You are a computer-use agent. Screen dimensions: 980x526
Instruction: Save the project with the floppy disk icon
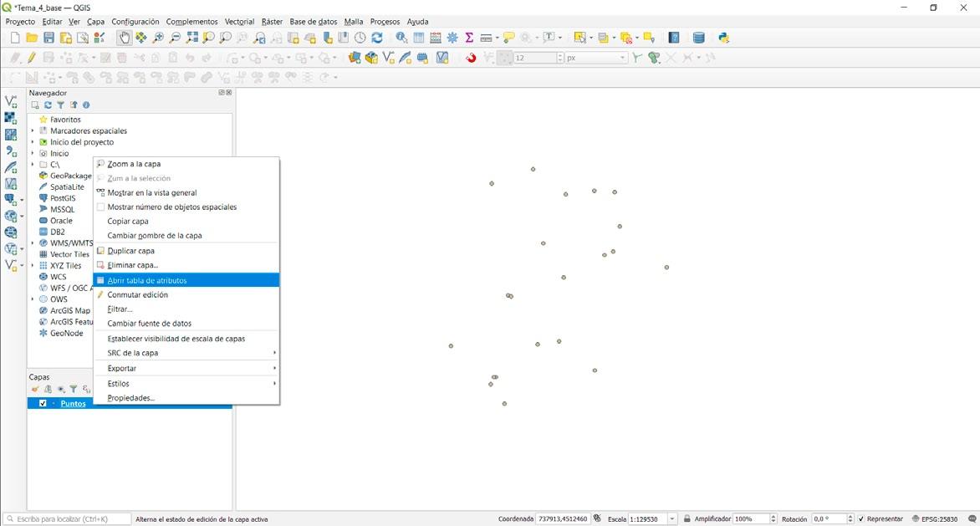coord(48,38)
